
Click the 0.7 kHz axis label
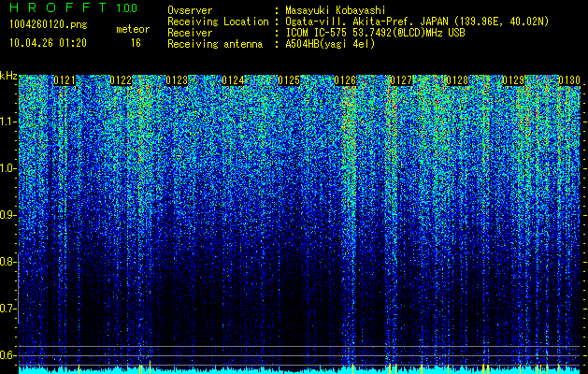tap(8, 309)
